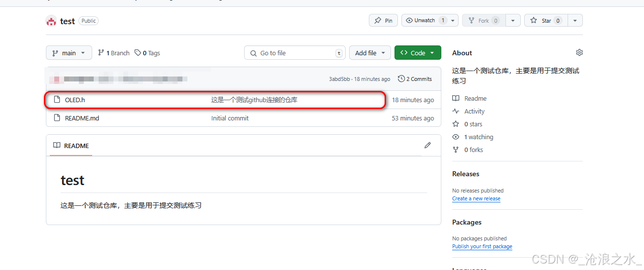Edit README with the pencil icon
Viewport: 644px width, 270px height.
pyautogui.click(x=428, y=145)
